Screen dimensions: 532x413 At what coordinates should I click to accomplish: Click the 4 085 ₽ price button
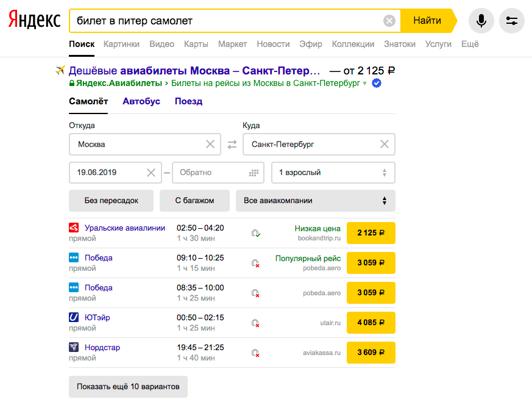coord(371,323)
